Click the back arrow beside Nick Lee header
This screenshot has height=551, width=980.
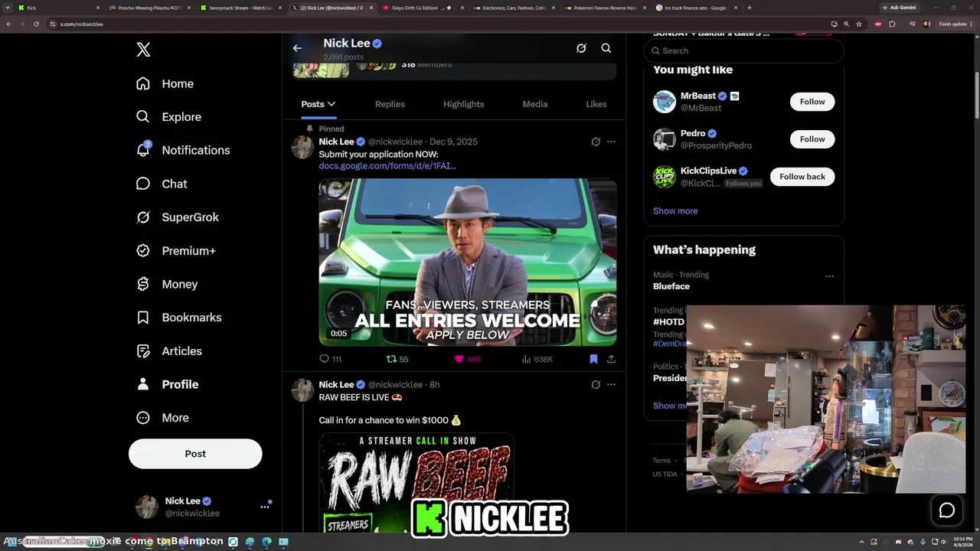tap(297, 48)
